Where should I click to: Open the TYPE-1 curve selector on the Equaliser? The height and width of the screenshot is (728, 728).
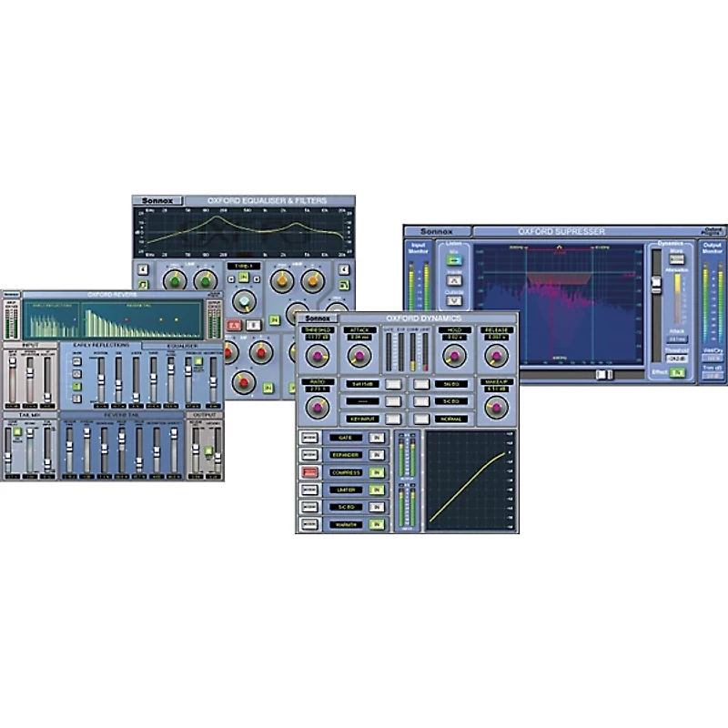242,264
